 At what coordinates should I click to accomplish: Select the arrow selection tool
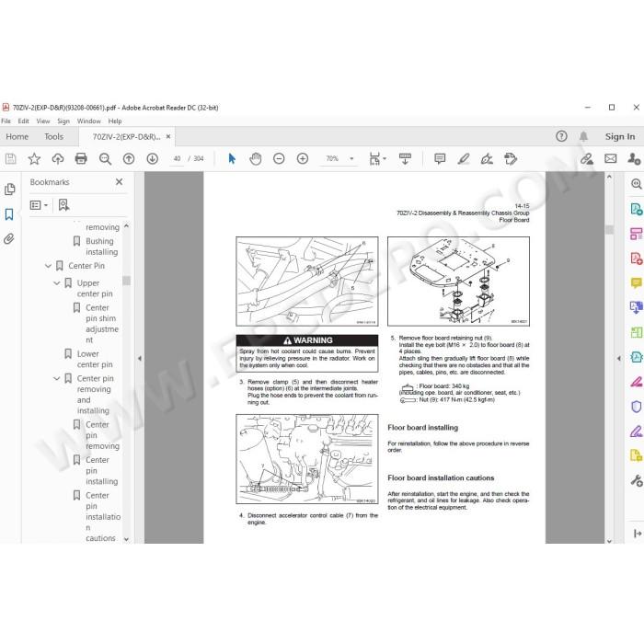232,158
